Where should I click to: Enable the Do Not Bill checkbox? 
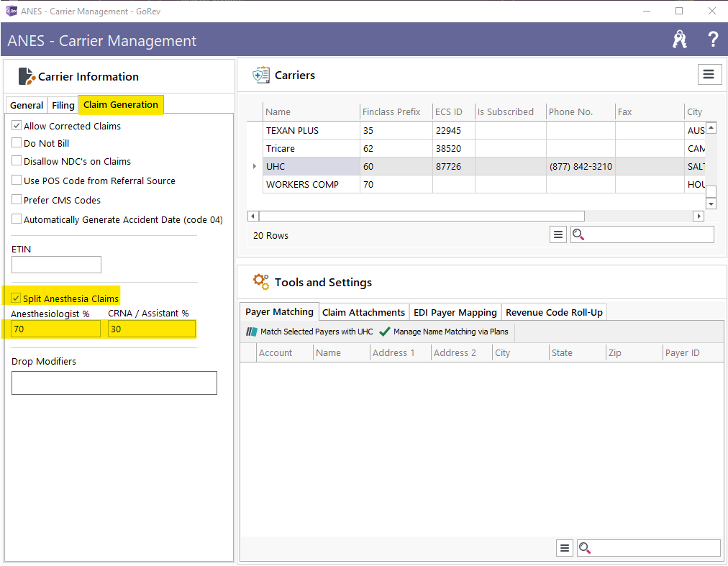17,143
